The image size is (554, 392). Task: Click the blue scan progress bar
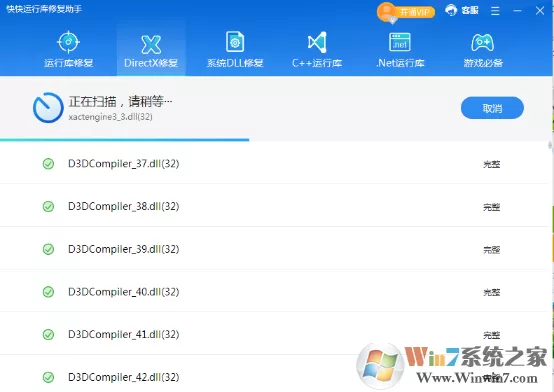(124, 140)
